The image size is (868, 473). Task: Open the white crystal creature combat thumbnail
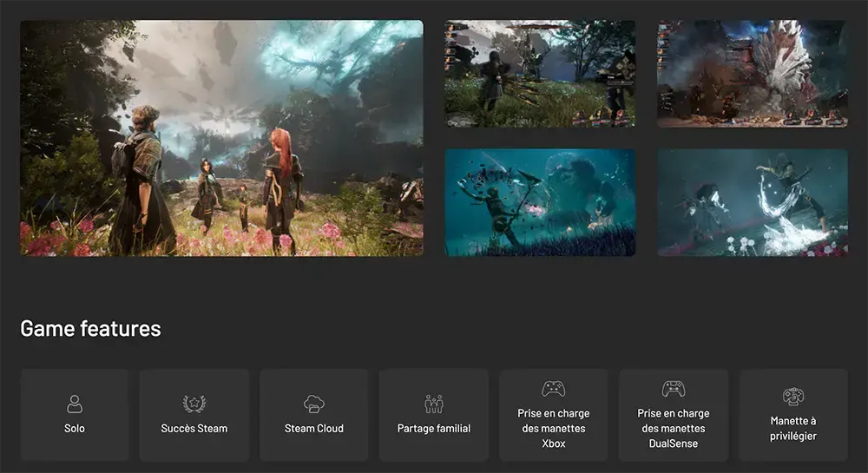(753, 74)
